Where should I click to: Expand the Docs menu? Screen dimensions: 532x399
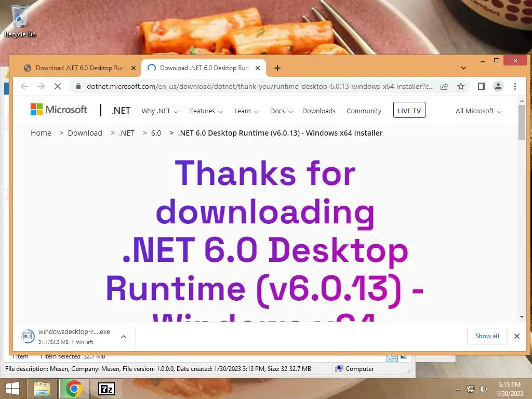pos(281,111)
